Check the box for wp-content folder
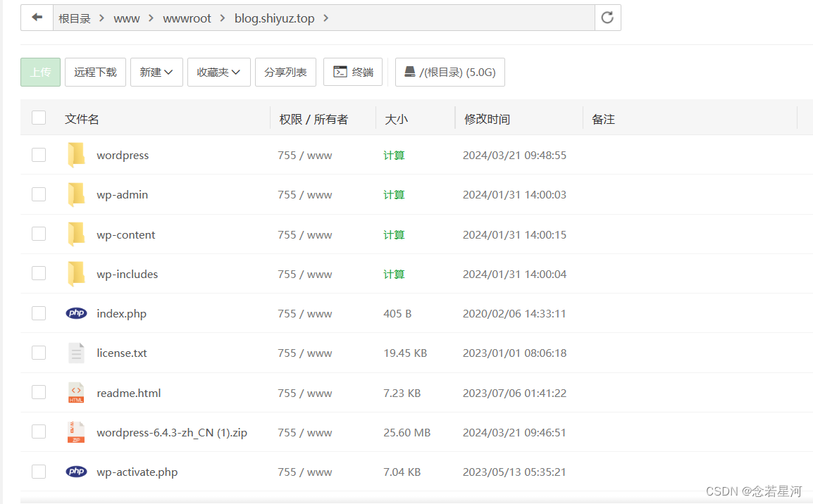The image size is (813, 504). point(39,234)
